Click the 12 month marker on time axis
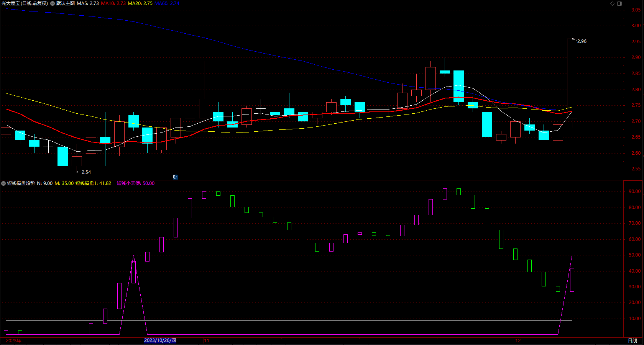Viewport: 644px width, 345px height. [x=518, y=340]
